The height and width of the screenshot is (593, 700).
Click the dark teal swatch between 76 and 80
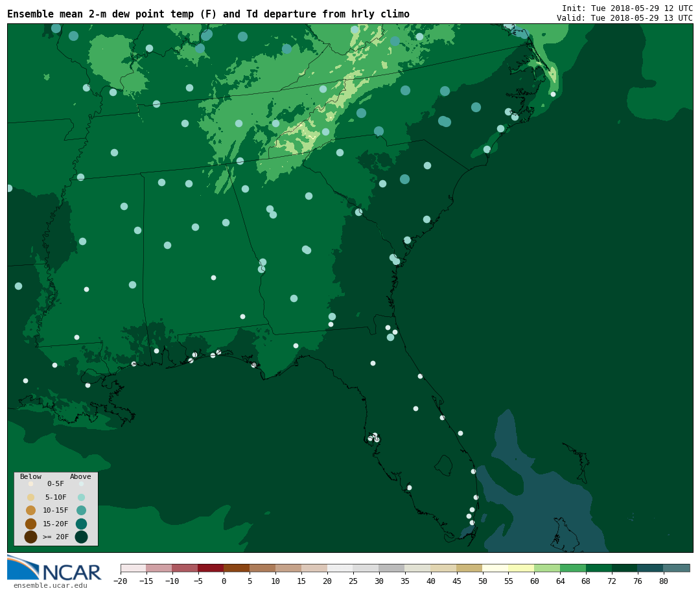(x=651, y=568)
